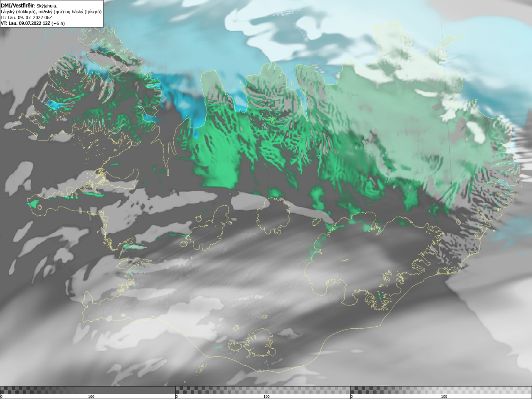The width and height of the screenshot is (532, 399).
Task: Click the dark-grey low-cloud scale bar
Action: [88, 390]
